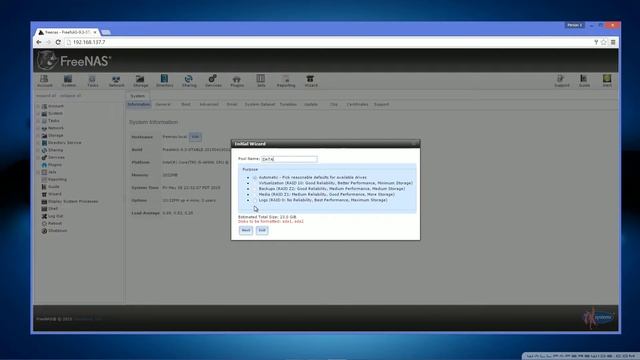The width and height of the screenshot is (640, 360).
Task: Expand the Storage tree node
Action: tap(38, 136)
